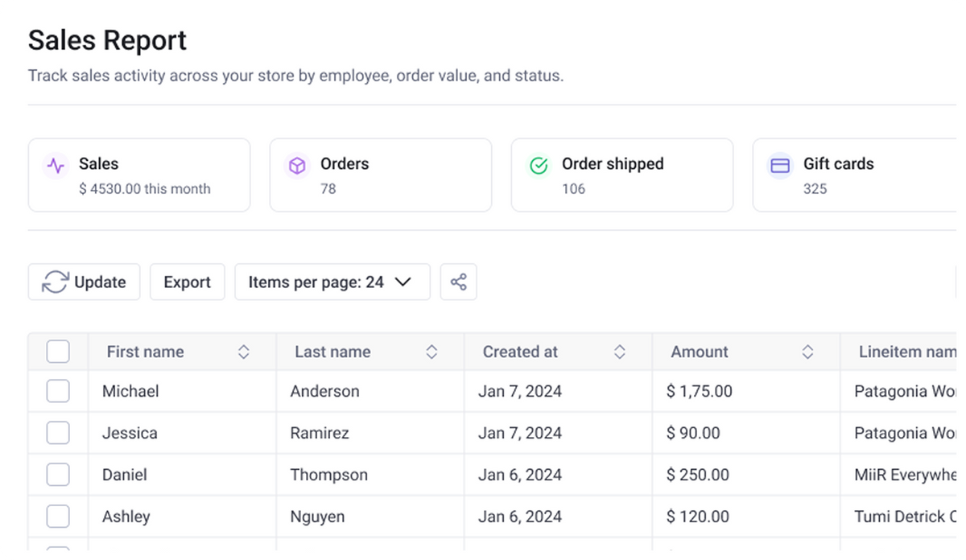
Task: Sort table by Amount column arrows
Action: 807,352
